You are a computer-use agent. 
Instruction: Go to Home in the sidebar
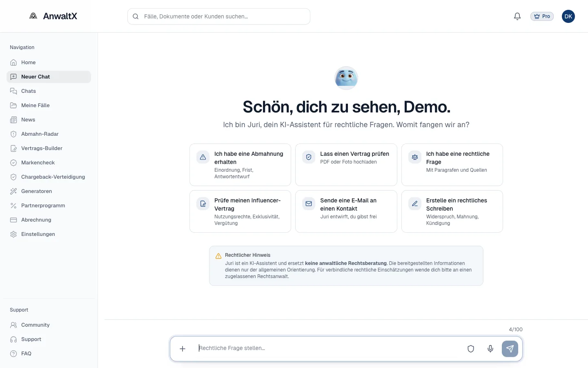[x=49, y=63]
